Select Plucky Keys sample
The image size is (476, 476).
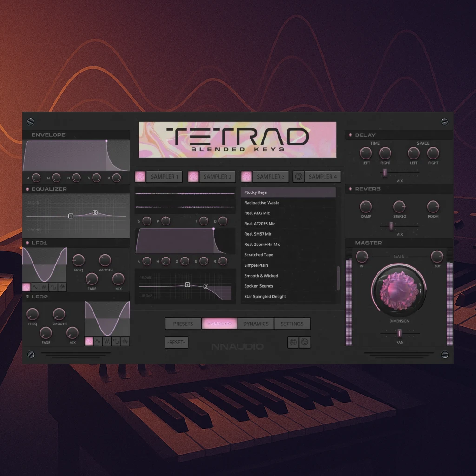click(x=288, y=192)
